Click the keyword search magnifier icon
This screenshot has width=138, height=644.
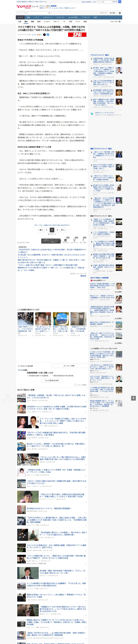tap(49, 13)
